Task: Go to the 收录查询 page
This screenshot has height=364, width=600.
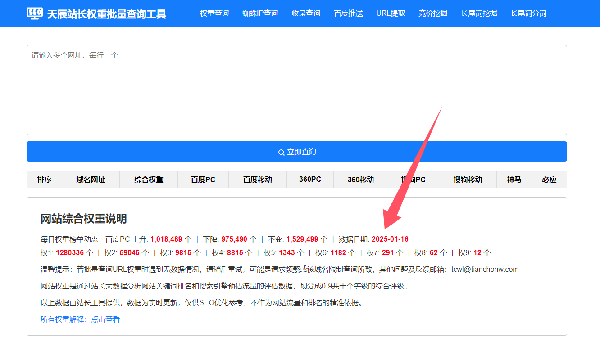Action: tap(306, 13)
